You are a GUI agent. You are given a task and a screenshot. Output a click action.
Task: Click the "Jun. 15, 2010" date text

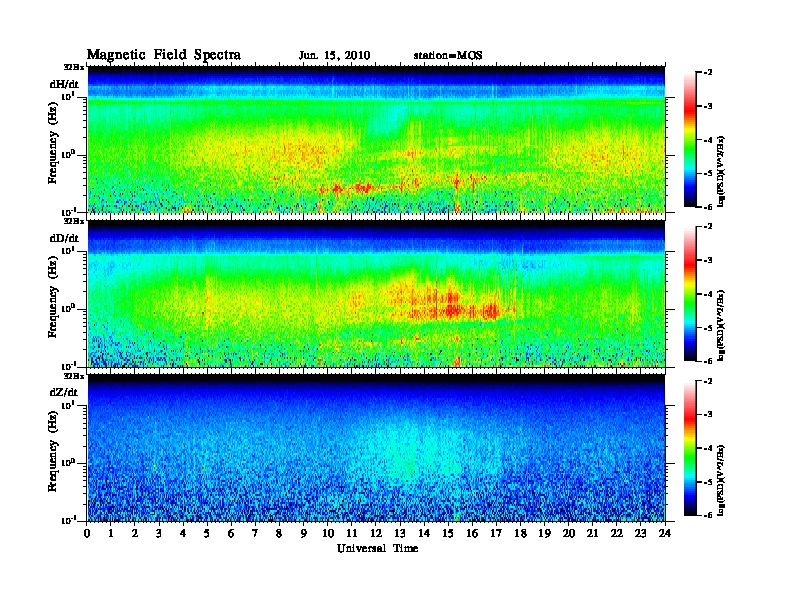click(x=334, y=56)
